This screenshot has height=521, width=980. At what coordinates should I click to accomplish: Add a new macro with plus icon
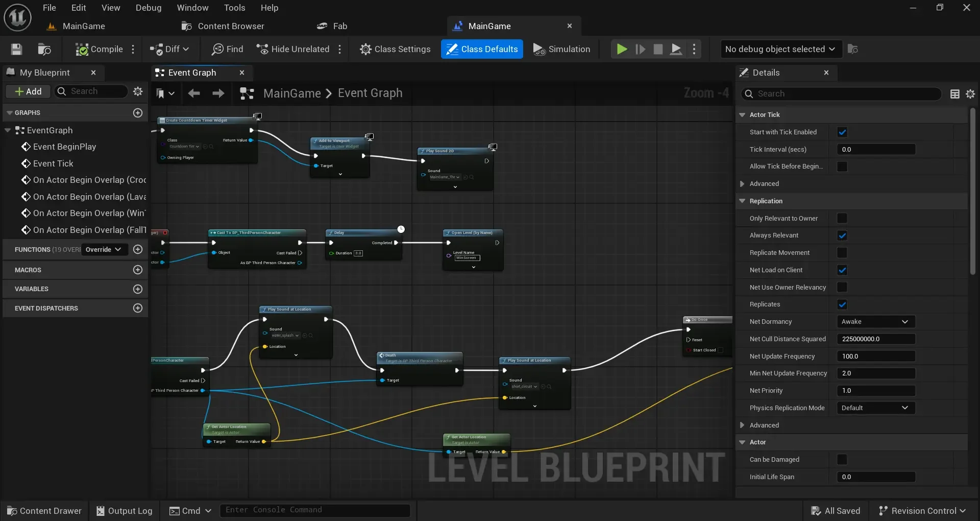click(x=138, y=270)
